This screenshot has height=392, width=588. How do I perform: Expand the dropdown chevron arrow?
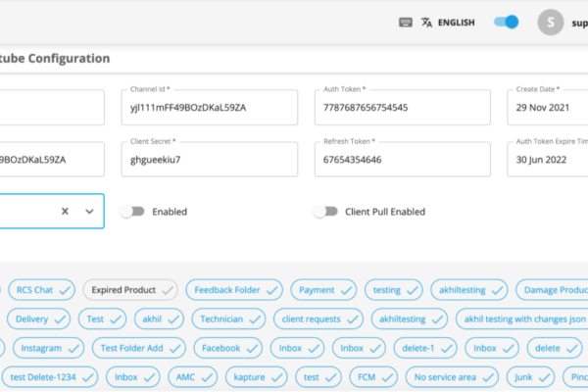[x=89, y=212]
